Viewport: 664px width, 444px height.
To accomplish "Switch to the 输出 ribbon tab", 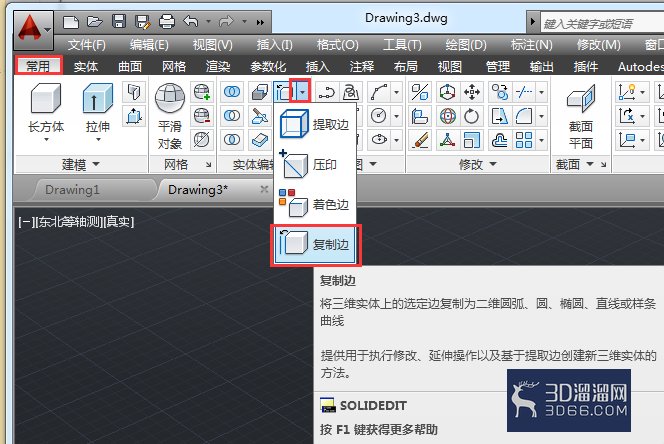I will tap(542, 66).
